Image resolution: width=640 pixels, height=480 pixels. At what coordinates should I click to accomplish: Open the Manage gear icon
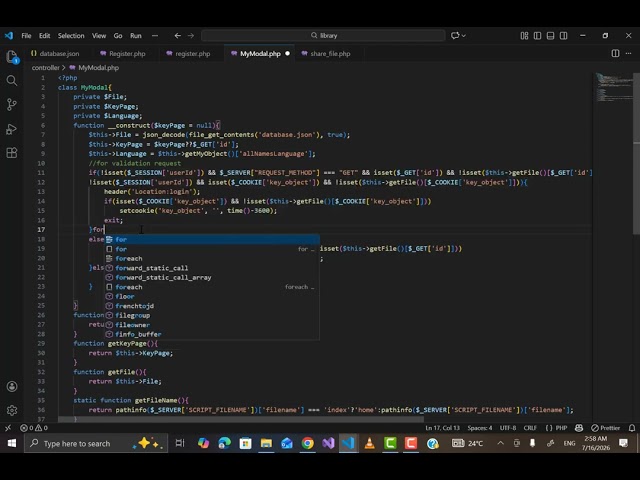(12, 410)
